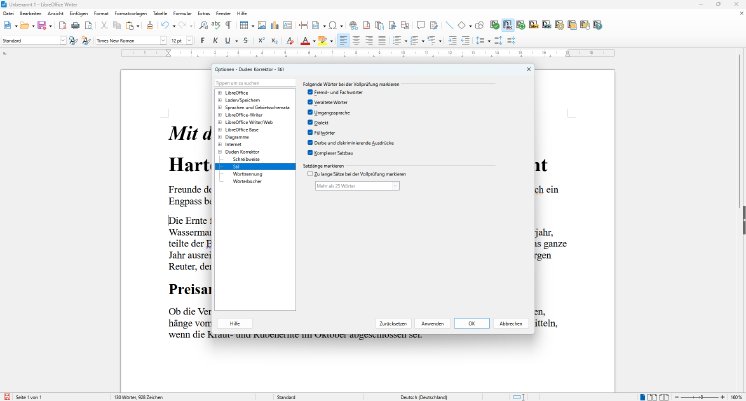Open the 12 pt font size dropdown

coord(189,41)
